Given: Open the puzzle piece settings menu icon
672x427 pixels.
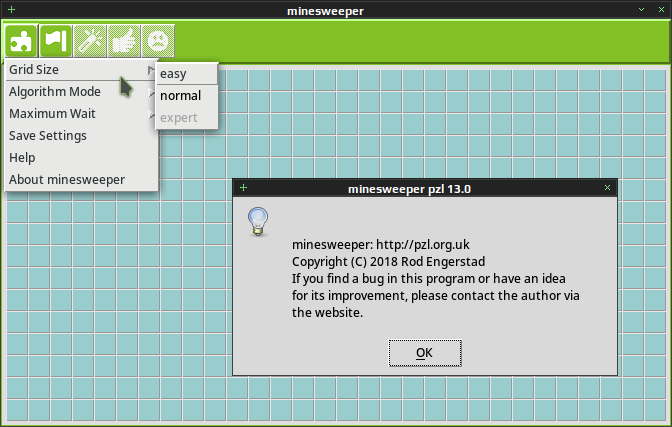Looking at the screenshot, I should tap(21, 41).
